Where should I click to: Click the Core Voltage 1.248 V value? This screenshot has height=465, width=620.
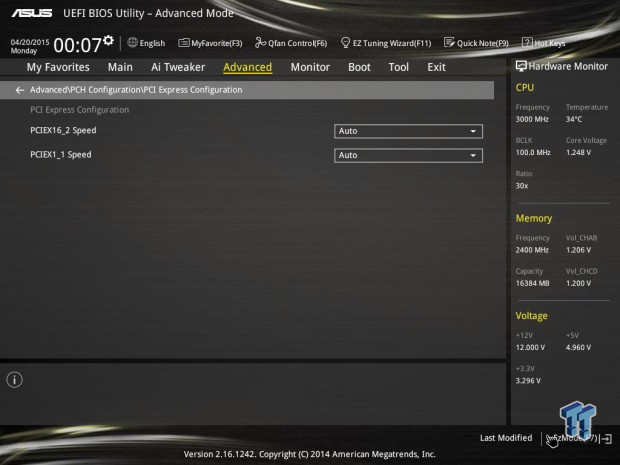(578, 153)
